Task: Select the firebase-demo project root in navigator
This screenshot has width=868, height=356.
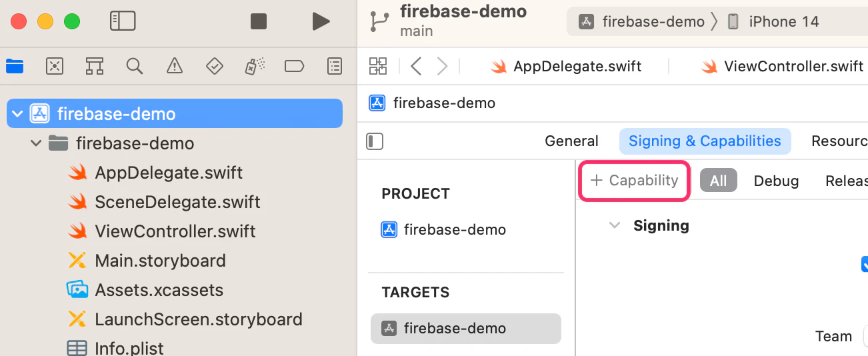Action: [175, 113]
